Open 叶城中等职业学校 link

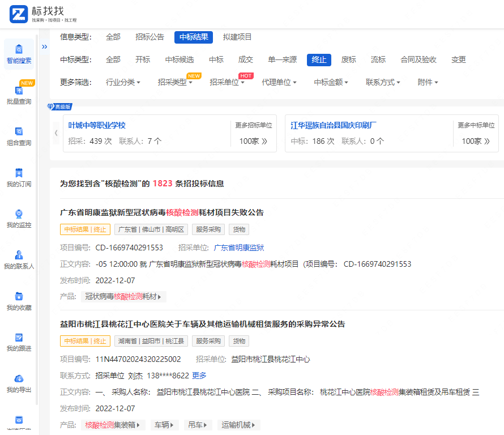click(97, 125)
